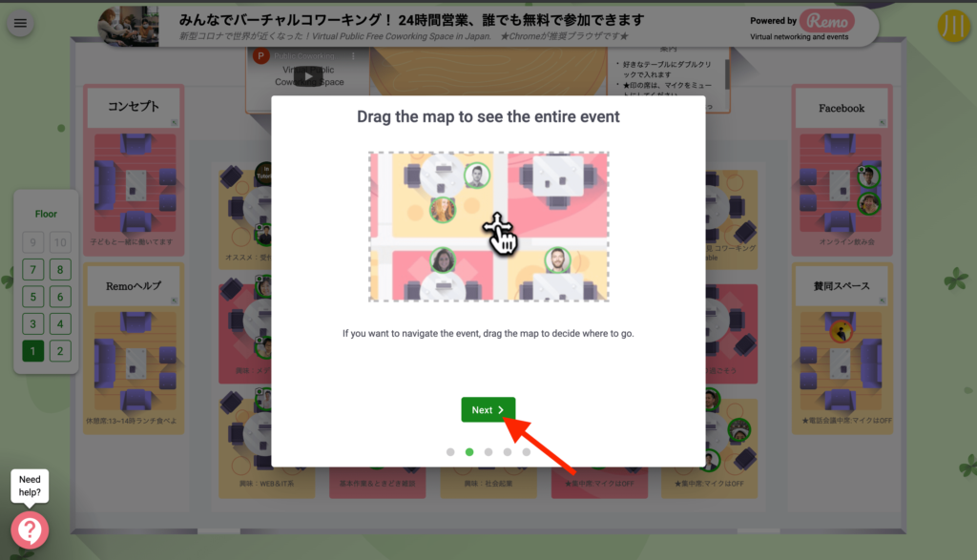Play the YouTube coworking space video

point(308,76)
